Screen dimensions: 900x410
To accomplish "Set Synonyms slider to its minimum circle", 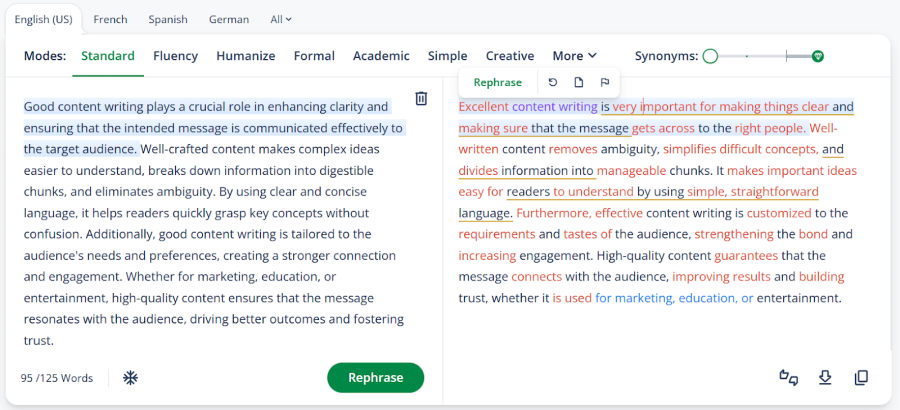I will point(710,56).
